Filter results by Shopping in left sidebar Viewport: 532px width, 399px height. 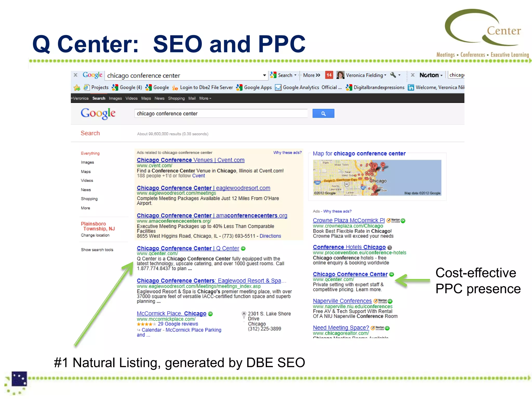(89, 199)
